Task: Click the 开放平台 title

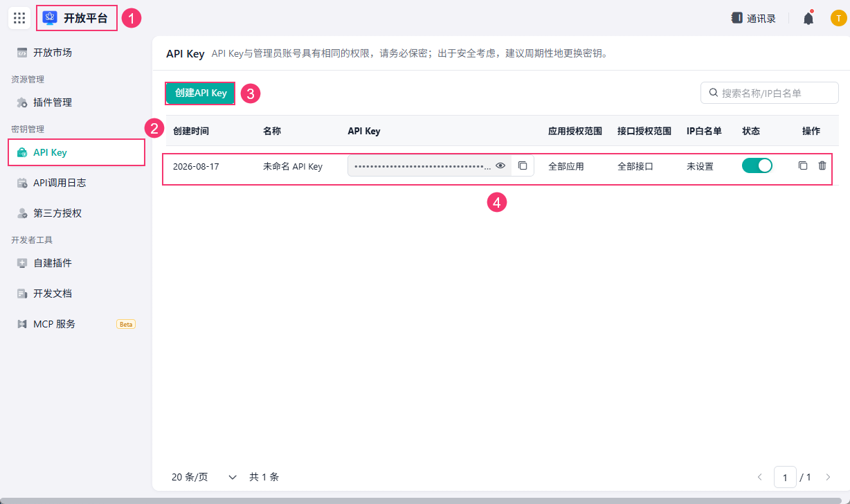Action: [86, 18]
